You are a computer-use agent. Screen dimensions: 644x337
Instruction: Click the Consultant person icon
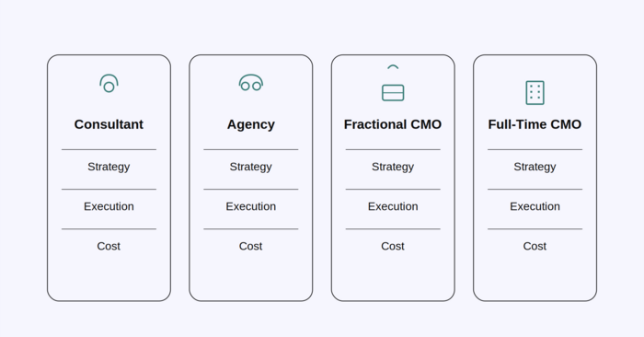pos(109,84)
